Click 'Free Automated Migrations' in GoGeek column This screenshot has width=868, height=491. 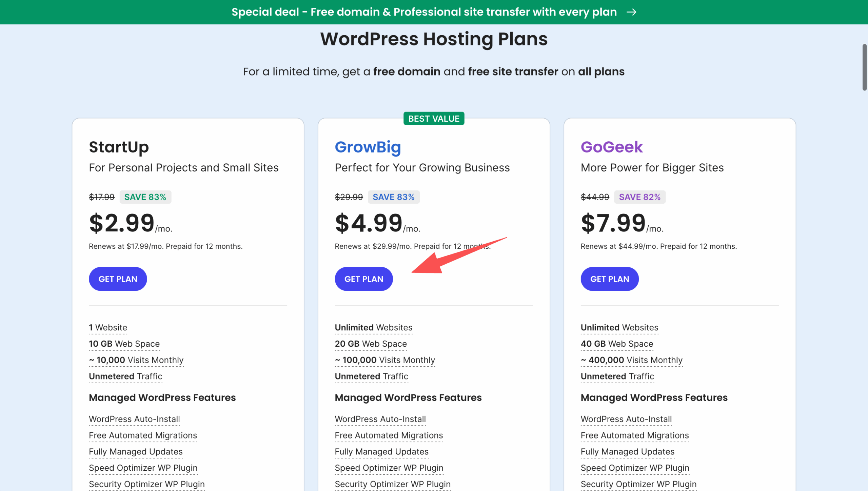(x=634, y=435)
